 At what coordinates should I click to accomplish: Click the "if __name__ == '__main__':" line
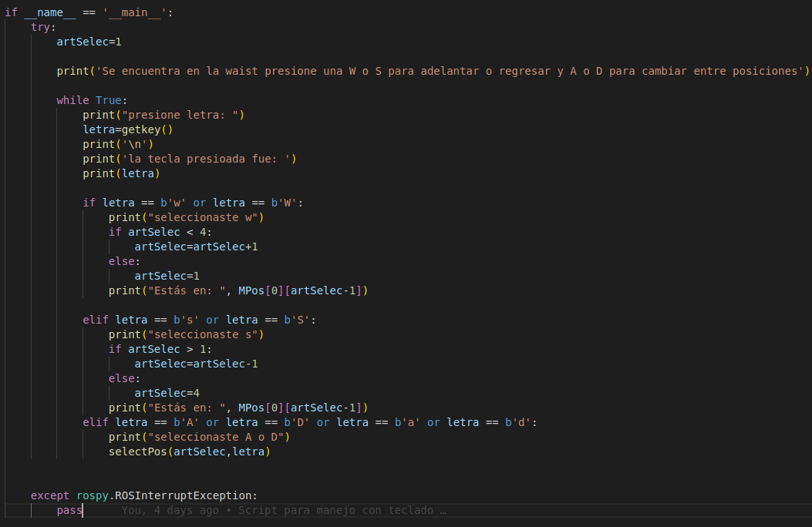coord(89,12)
